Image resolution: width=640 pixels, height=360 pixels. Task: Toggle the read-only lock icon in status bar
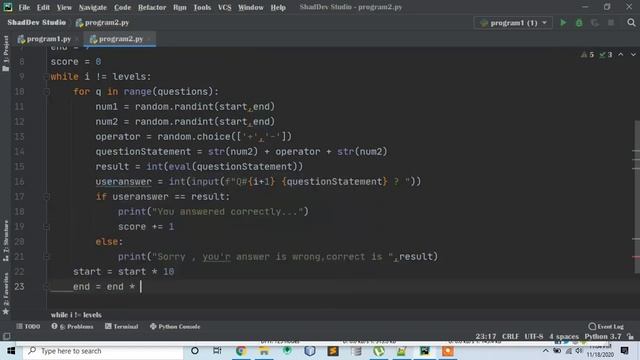pyautogui.click(x=631, y=336)
